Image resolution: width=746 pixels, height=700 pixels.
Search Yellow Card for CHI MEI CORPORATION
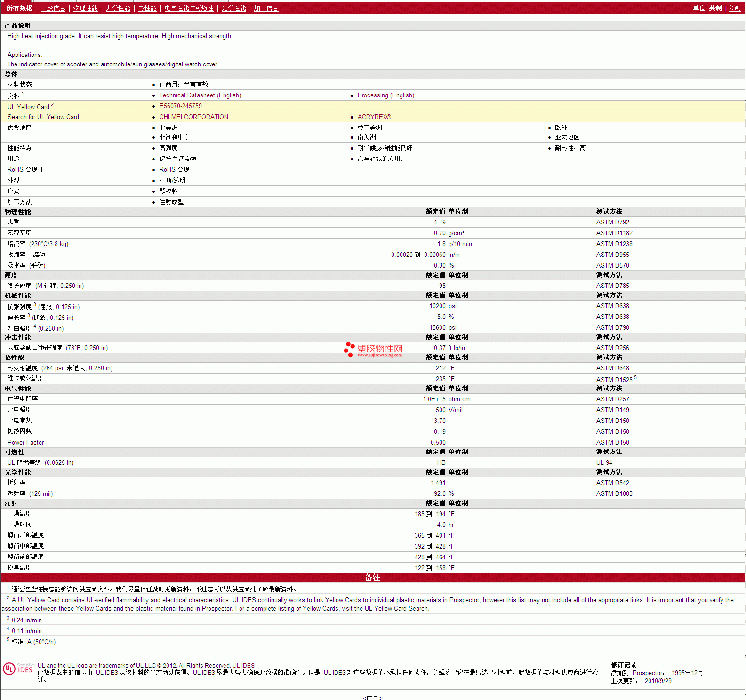[193, 117]
